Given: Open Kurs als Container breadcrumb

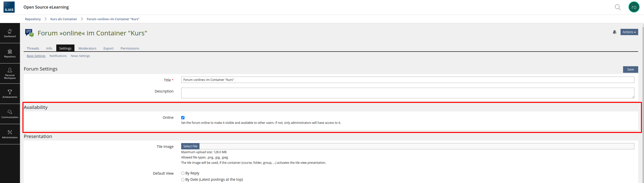Looking at the screenshot, I should click(x=64, y=19).
